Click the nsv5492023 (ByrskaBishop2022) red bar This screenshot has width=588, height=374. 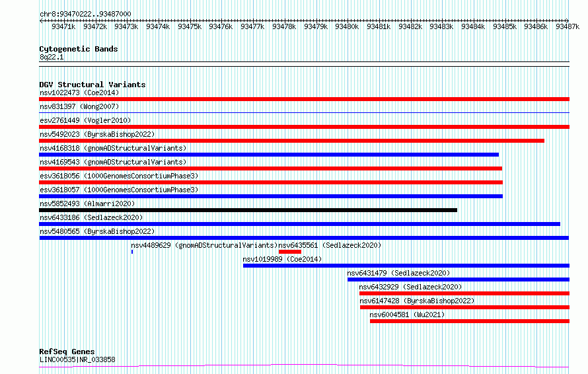(292, 141)
